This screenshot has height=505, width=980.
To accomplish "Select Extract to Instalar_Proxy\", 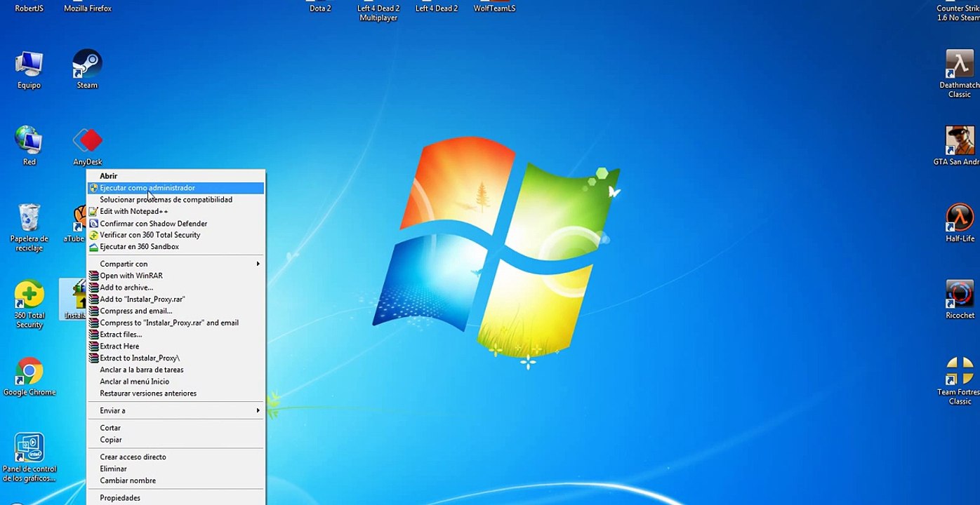I will pos(176,358).
